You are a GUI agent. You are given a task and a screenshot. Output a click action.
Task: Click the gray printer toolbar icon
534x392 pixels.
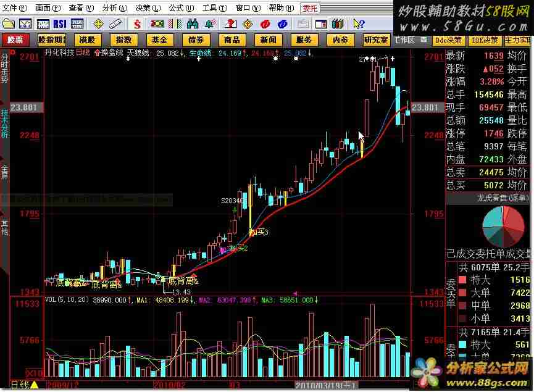click(302, 24)
